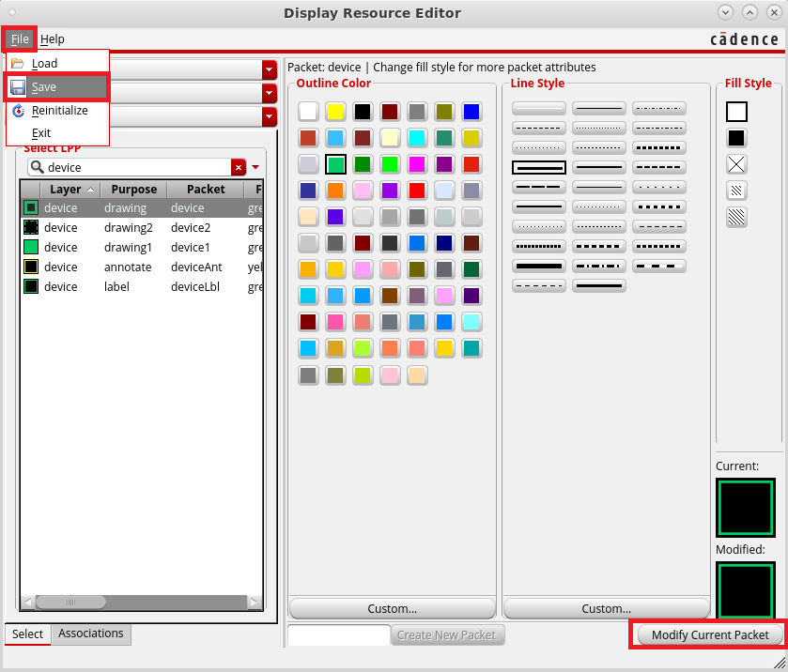Select the device drawing1 layer row
Image resolution: width=788 pixels, height=672 pixels.
tap(131, 248)
